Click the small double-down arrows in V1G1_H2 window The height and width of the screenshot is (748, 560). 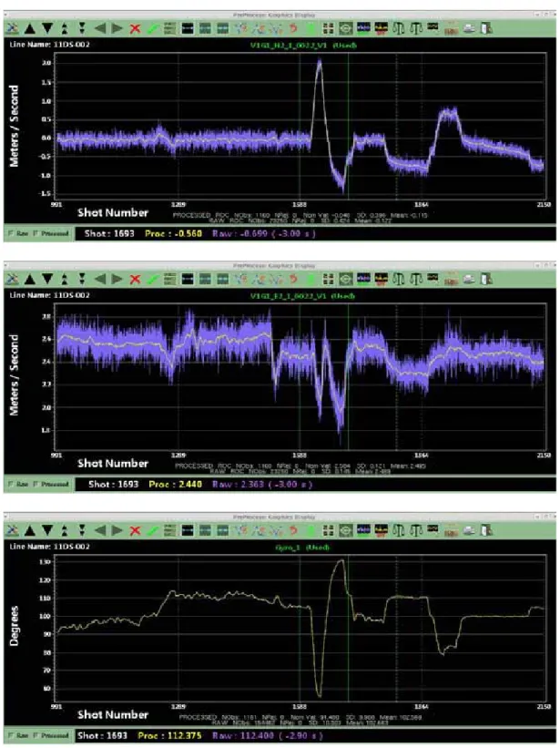82,28
